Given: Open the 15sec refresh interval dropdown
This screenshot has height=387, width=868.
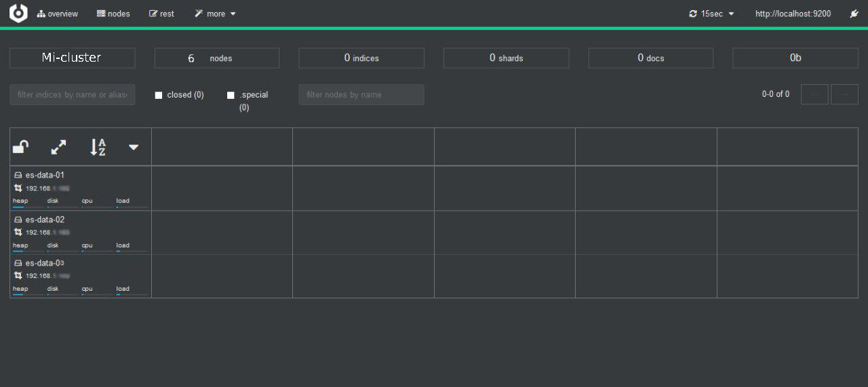Looking at the screenshot, I should (x=711, y=14).
